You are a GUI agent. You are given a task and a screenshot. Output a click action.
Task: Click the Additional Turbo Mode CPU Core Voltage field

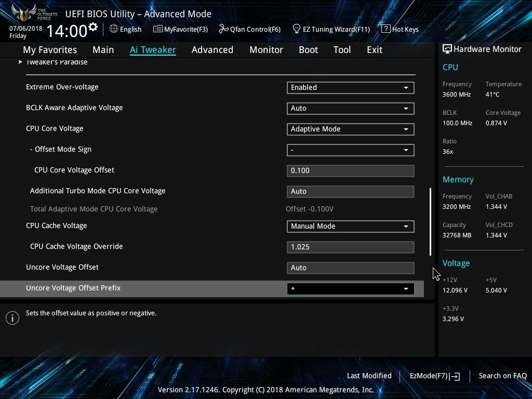point(351,191)
